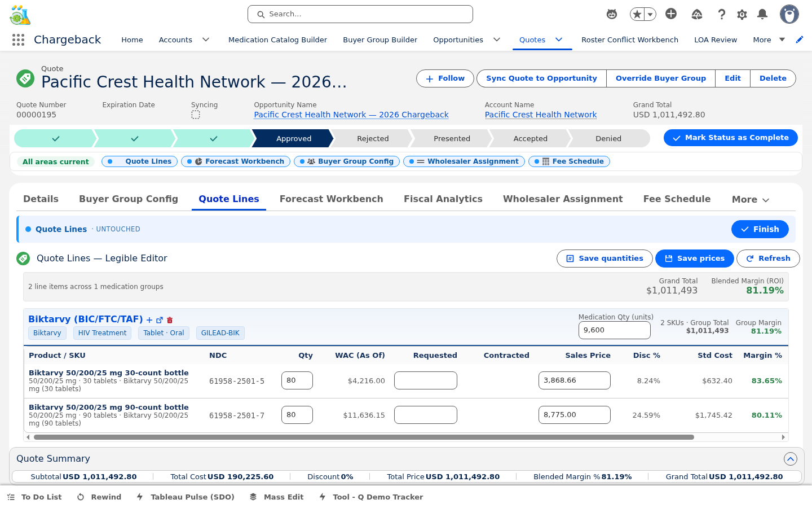
Task: Click the Quote Lines Legible Editor icon
Action: click(23, 259)
